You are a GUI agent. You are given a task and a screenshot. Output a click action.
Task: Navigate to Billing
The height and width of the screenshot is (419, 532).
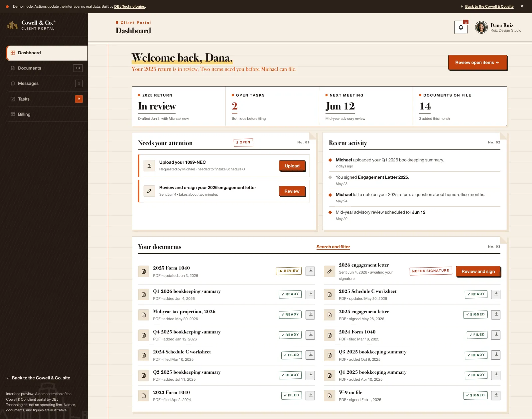[x=47, y=114]
